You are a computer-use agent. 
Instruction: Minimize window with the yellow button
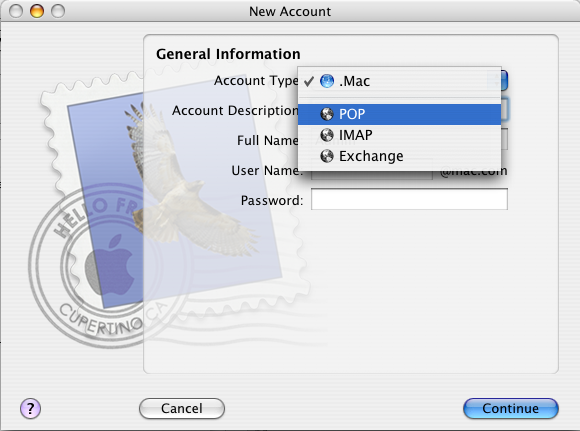37,11
